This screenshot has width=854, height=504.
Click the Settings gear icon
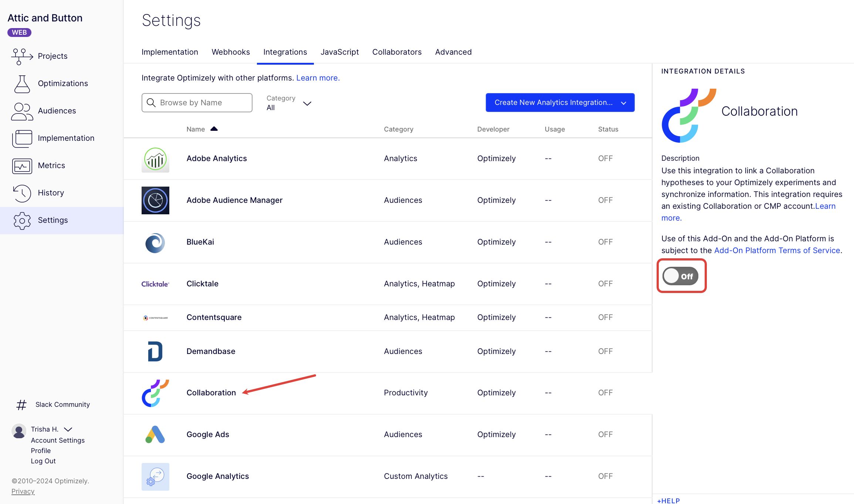point(22,220)
